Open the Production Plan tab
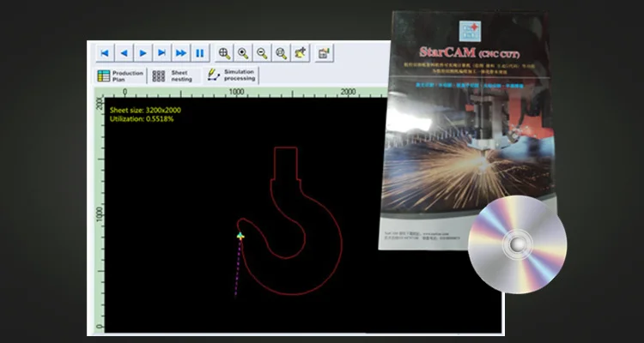The width and height of the screenshot is (644, 343). (x=120, y=75)
